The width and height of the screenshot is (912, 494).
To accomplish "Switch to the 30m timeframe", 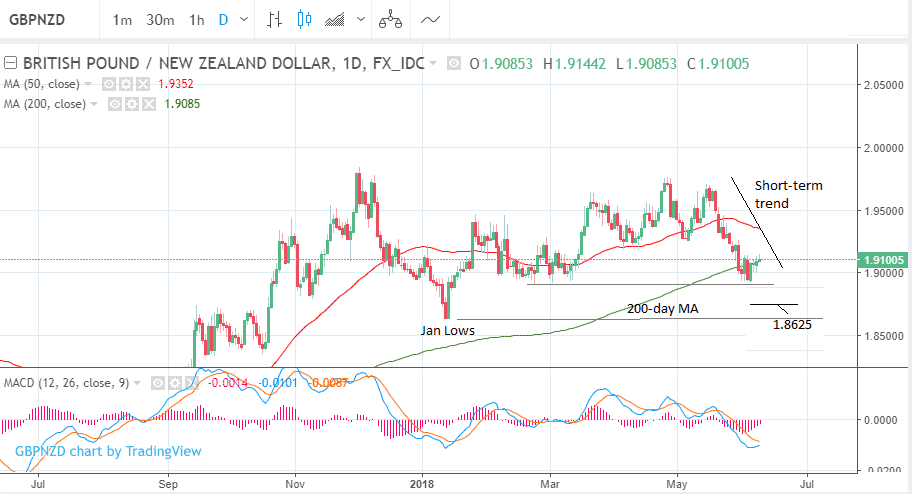I will click(x=160, y=20).
